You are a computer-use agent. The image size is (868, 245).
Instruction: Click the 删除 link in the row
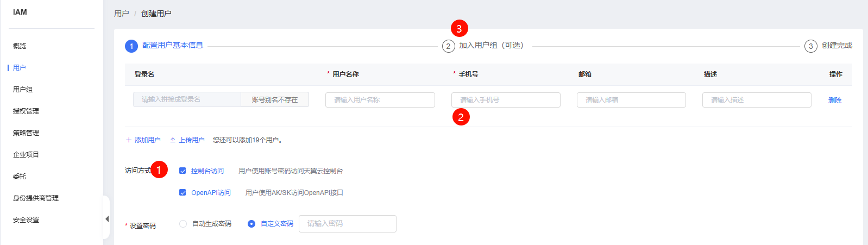click(835, 100)
